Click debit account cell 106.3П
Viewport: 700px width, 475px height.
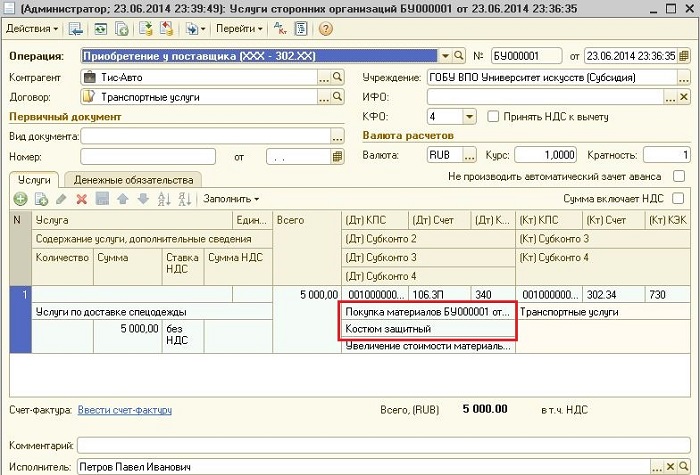439,295
